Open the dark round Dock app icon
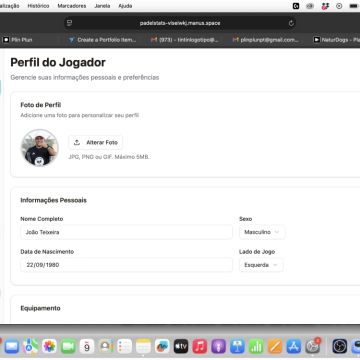Screen dimensions: 360x360 pyautogui.click(x=340, y=347)
